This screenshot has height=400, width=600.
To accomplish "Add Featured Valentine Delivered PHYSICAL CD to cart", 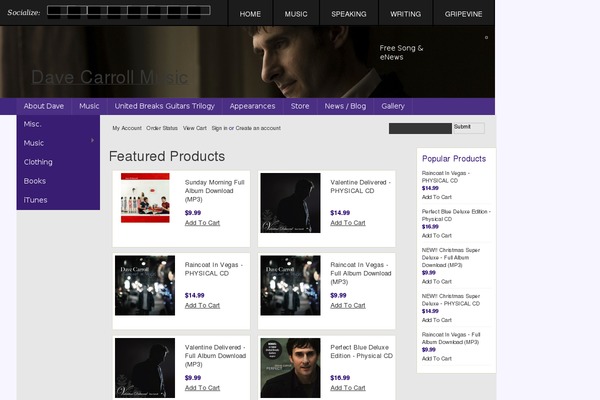I will tap(348, 223).
